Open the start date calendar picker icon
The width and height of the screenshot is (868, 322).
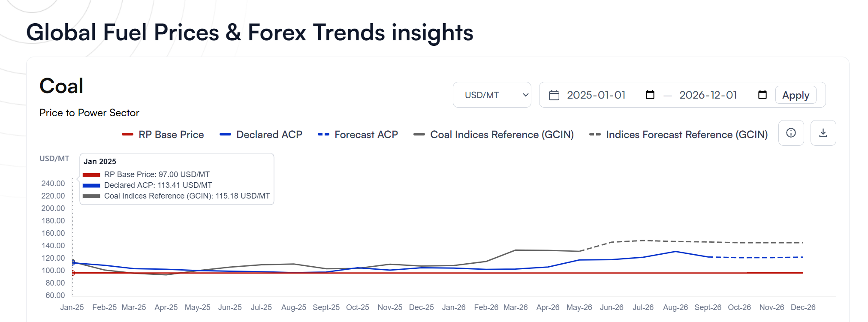tap(650, 95)
